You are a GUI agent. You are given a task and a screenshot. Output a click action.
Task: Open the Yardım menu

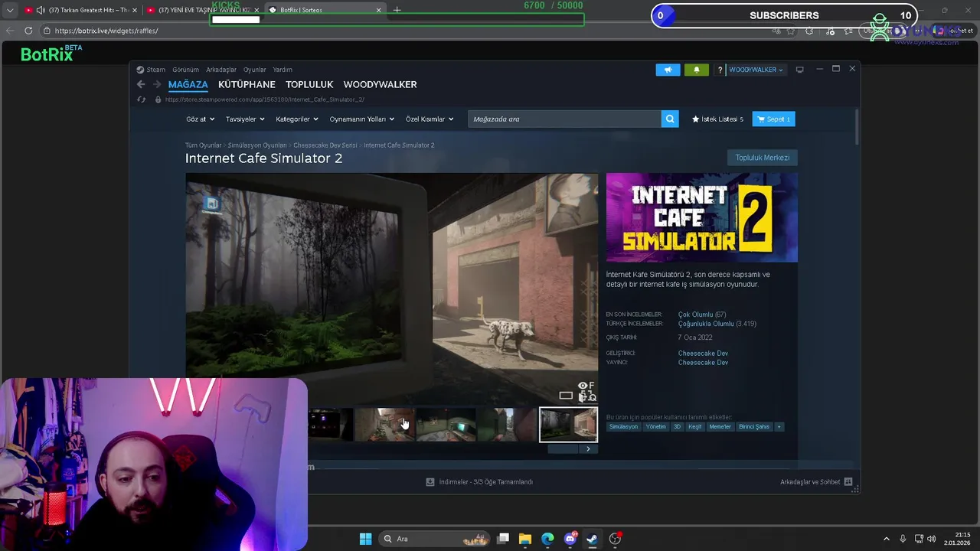[x=283, y=70]
